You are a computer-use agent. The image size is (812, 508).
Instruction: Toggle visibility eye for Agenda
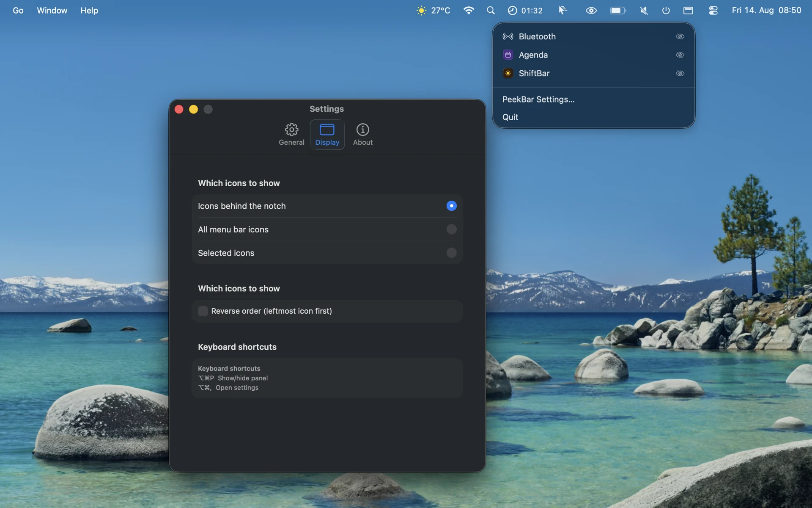680,55
